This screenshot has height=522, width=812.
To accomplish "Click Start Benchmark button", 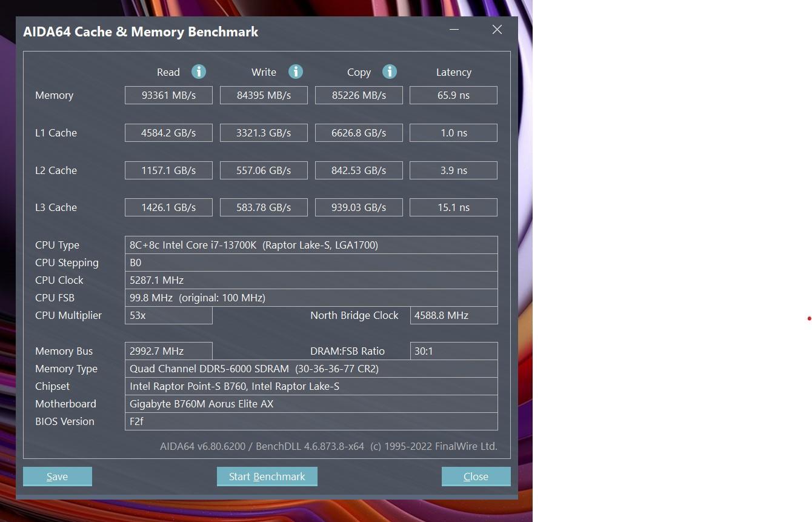I will pyautogui.click(x=267, y=477).
